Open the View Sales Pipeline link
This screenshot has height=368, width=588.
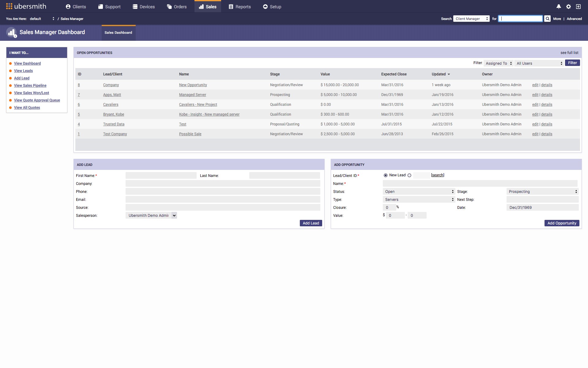pyautogui.click(x=30, y=86)
